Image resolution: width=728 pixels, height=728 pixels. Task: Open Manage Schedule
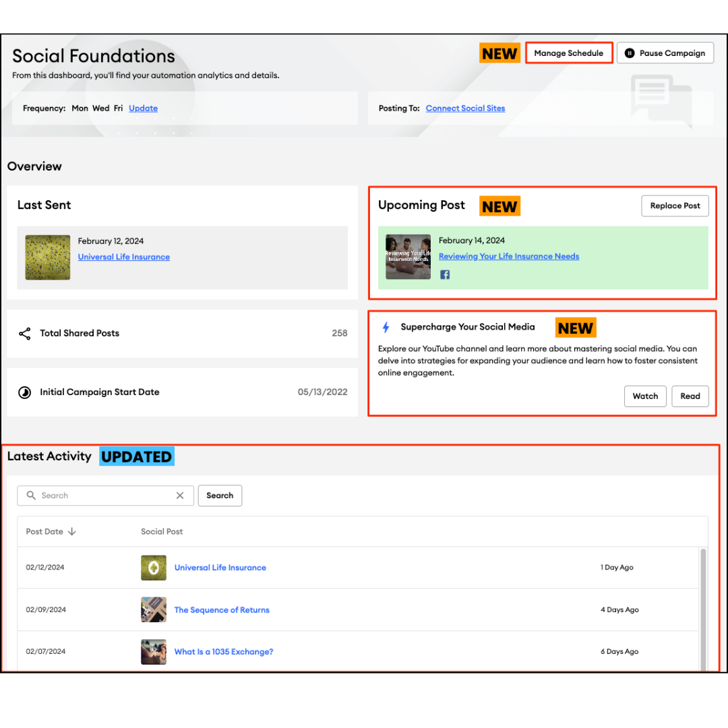coord(568,53)
